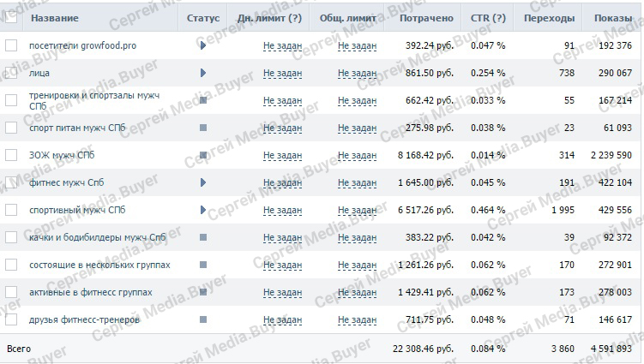The image size is (644, 364).
Task: Edit total limit for посетители growfood.pro
Action: click(x=358, y=46)
